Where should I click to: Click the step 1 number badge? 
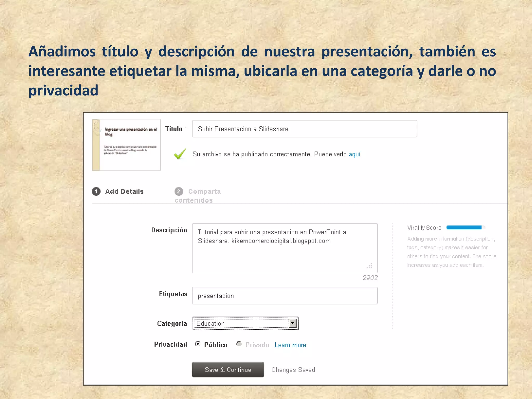point(96,191)
